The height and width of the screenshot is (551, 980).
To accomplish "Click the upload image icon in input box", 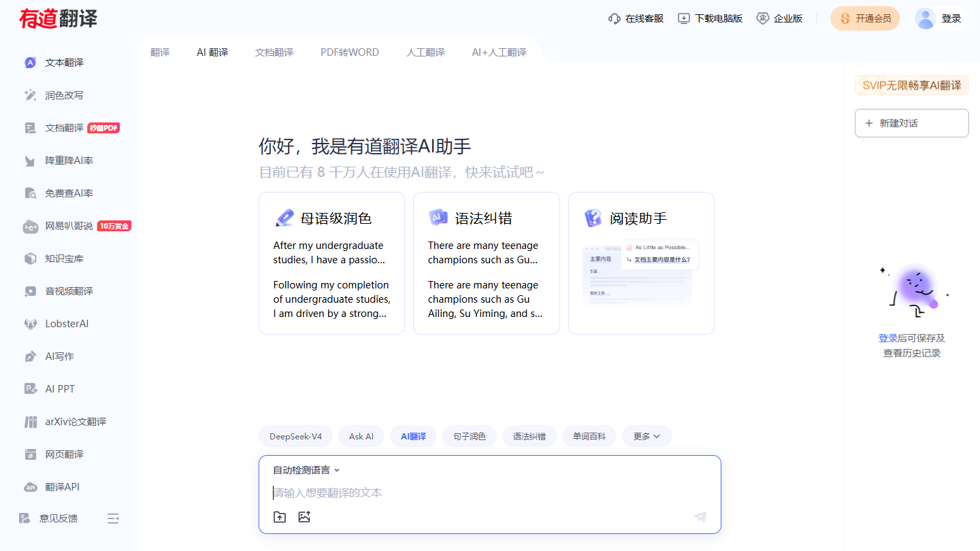I will point(304,517).
